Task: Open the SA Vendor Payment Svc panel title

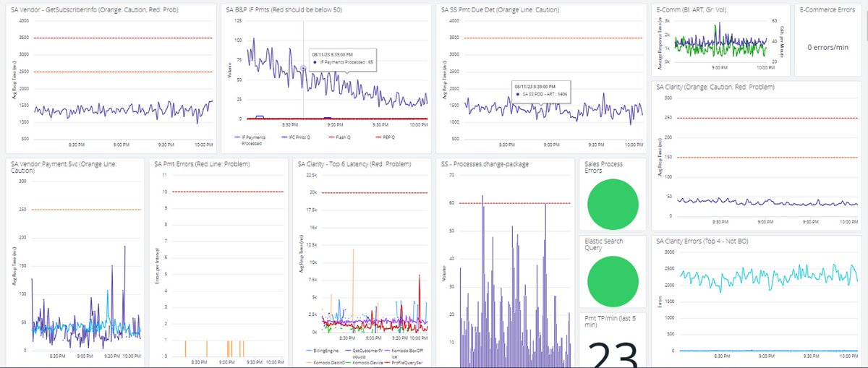Action: (x=64, y=168)
